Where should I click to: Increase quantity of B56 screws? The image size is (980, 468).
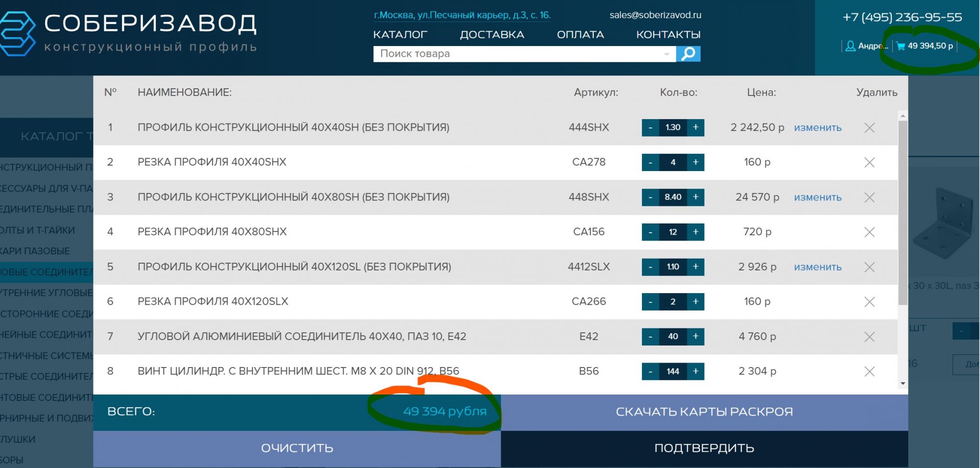pyautogui.click(x=695, y=371)
